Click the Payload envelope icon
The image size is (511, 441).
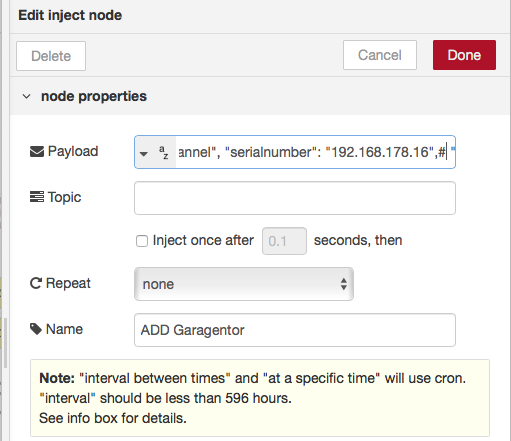(x=37, y=152)
